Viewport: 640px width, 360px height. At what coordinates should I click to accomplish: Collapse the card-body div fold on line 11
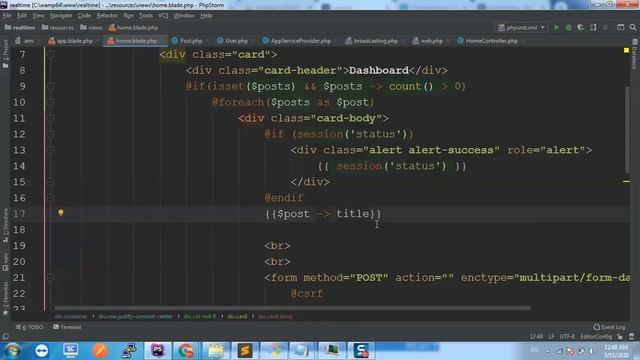(51, 118)
